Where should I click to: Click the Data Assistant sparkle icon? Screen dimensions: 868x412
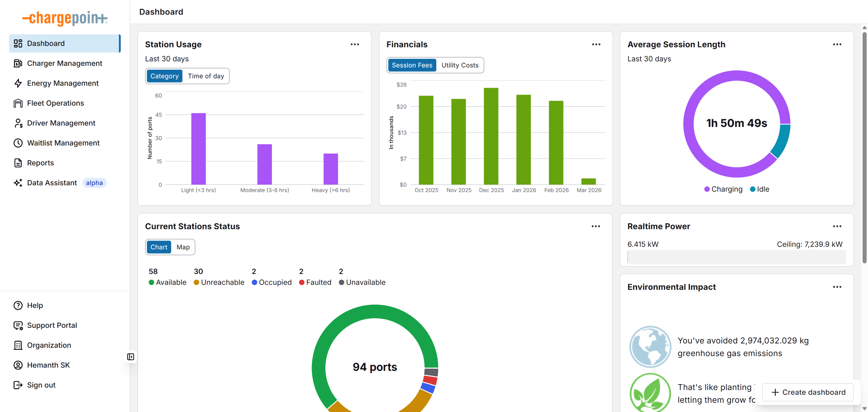click(x=18, y=183)
